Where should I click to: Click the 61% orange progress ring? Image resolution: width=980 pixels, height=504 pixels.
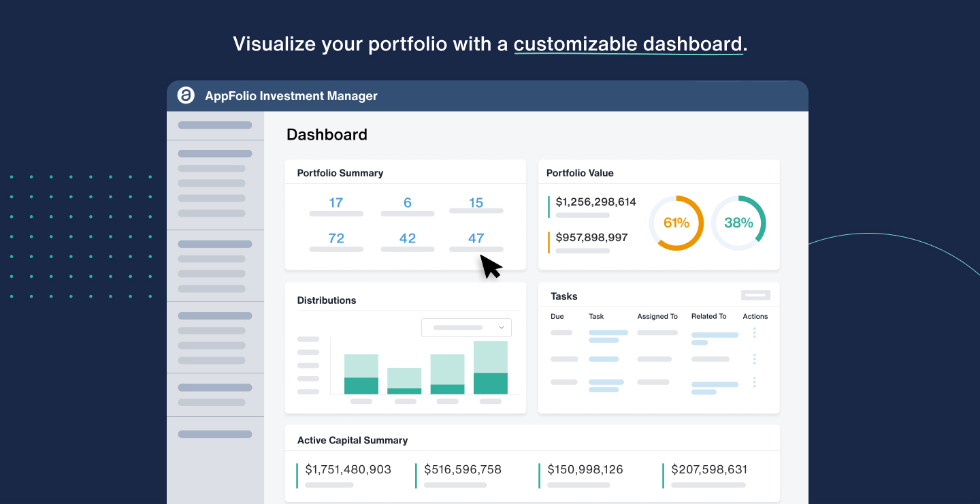pos(676,223)
